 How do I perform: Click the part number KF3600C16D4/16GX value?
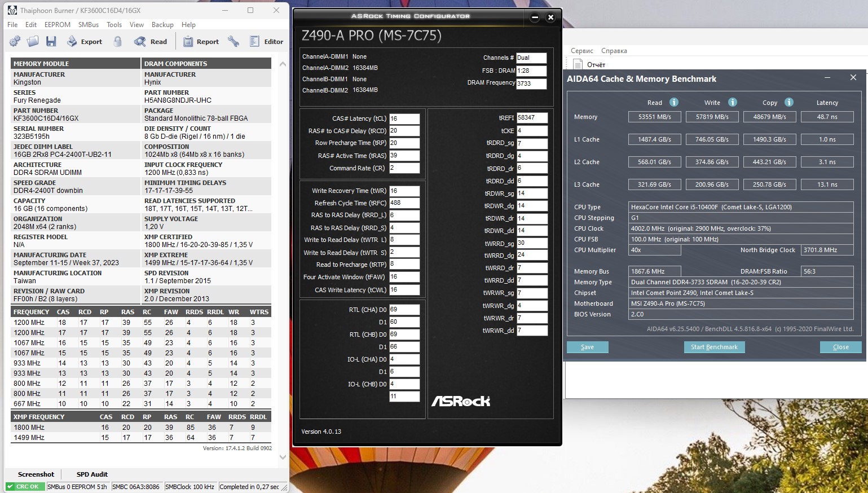tap(46, 118)
